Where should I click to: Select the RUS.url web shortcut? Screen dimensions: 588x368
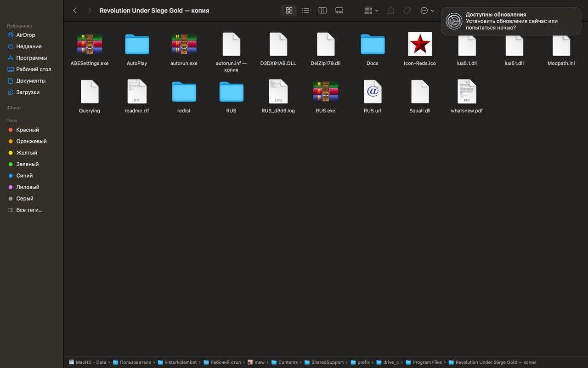pos(373,92)
